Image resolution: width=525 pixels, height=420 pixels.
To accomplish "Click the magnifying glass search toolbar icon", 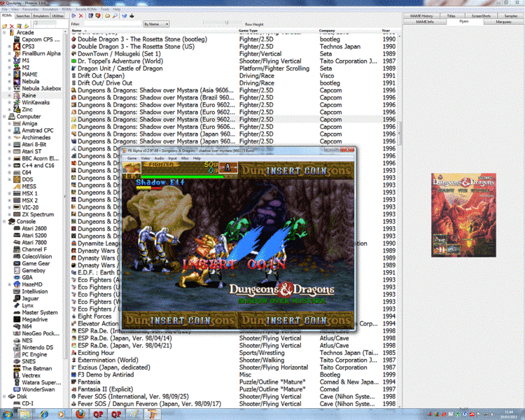I will [115, 15].
